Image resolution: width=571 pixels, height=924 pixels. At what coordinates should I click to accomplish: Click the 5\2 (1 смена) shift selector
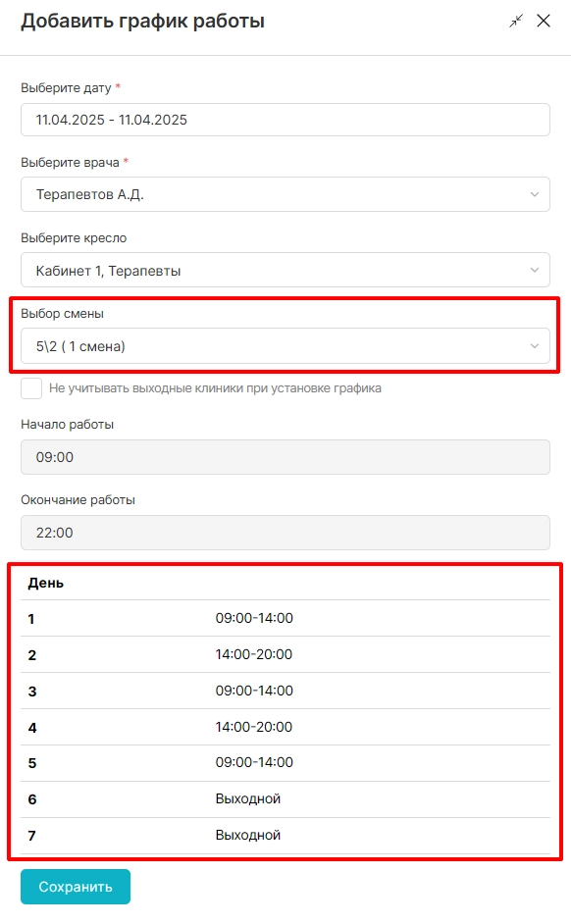click(285, 346)
